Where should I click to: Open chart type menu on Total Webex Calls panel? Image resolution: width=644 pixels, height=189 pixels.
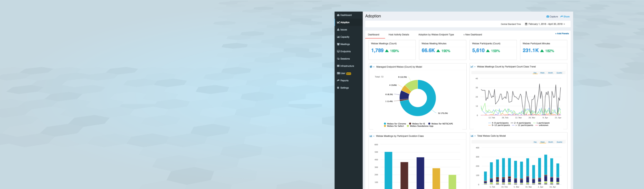[x=473, y=136]
